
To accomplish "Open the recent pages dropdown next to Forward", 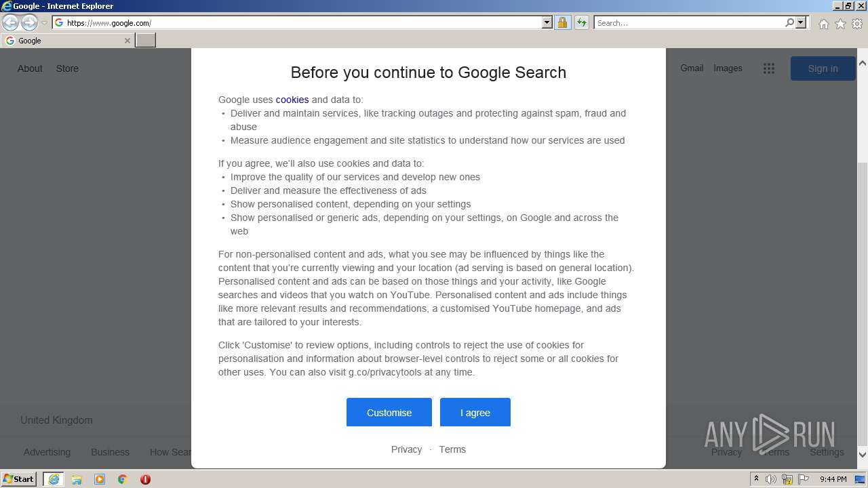I will [44, 23].
